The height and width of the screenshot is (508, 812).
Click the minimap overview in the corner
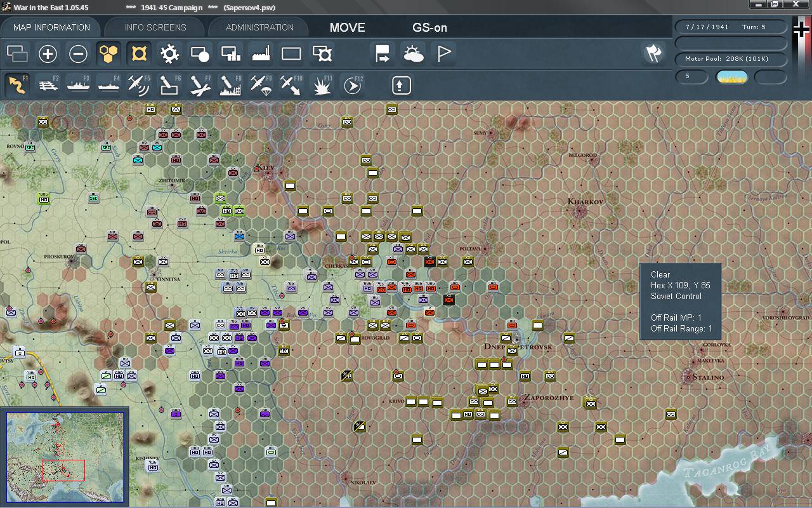click(65, 457)
